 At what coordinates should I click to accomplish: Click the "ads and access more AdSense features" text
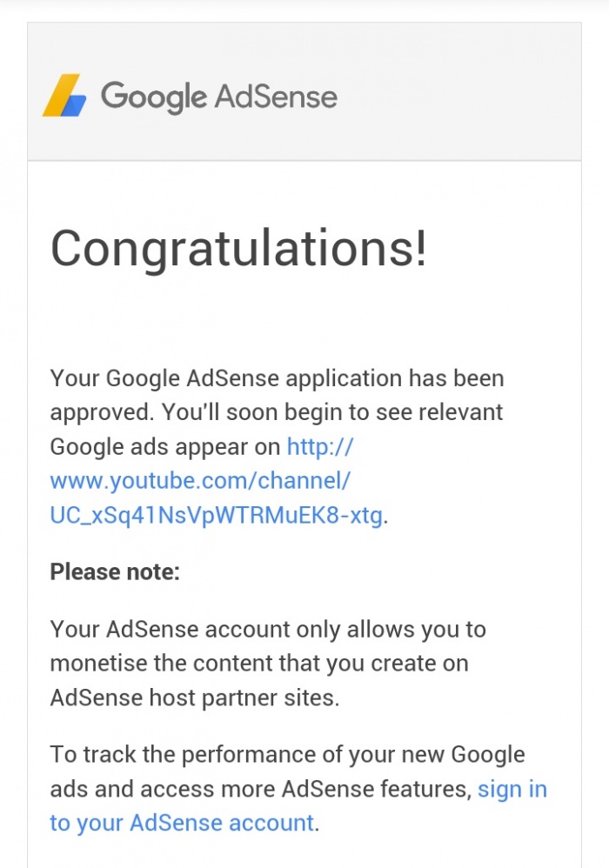coord(259,789)
